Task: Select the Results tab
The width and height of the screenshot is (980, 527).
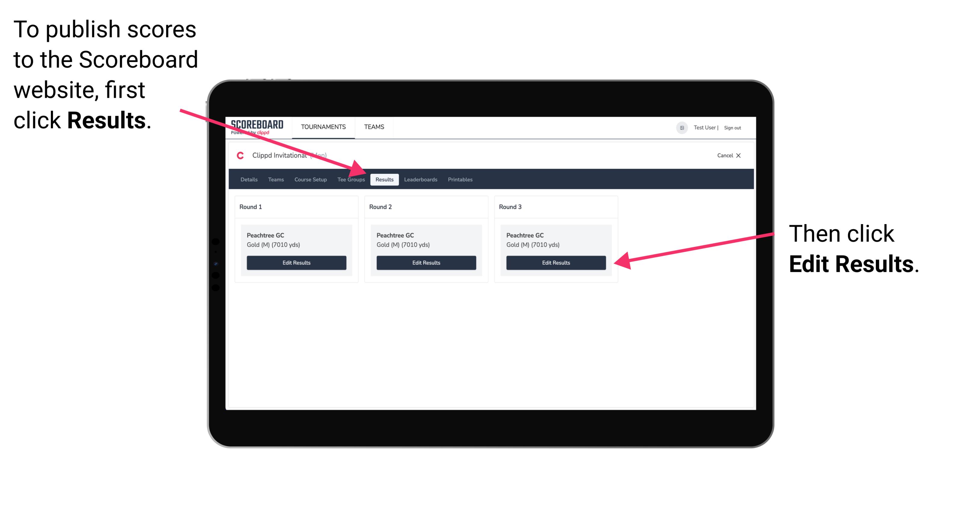Action: pyautogui.click(x=384, y=180)
